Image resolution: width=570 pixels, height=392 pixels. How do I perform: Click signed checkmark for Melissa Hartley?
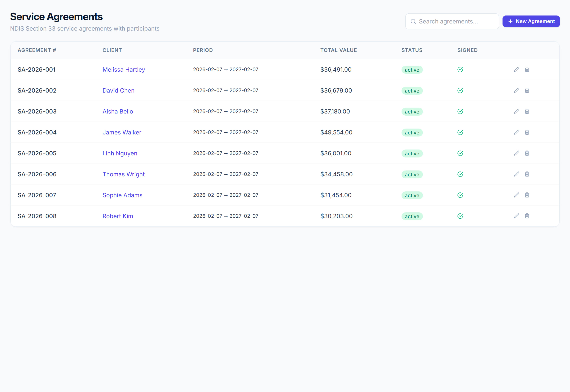(x=460, y=70)
